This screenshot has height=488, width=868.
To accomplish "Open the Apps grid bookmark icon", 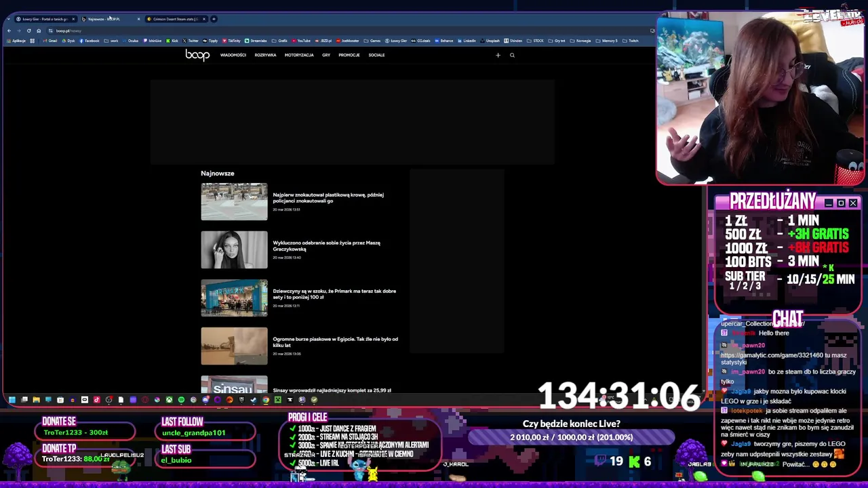I will (x=32, y=41).
